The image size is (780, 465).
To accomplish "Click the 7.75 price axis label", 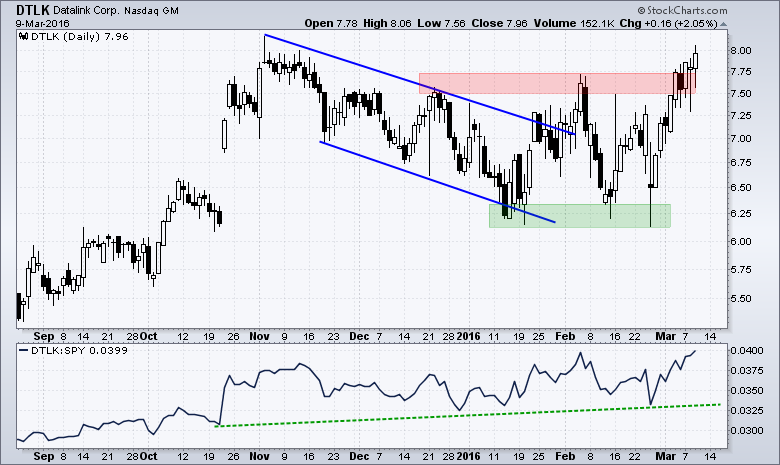I will tap(741, 72).
